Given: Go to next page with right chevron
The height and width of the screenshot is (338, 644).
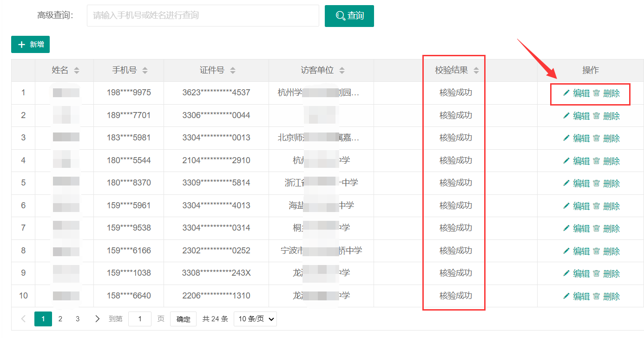Looking at the screenshot, I should (97, 319).
